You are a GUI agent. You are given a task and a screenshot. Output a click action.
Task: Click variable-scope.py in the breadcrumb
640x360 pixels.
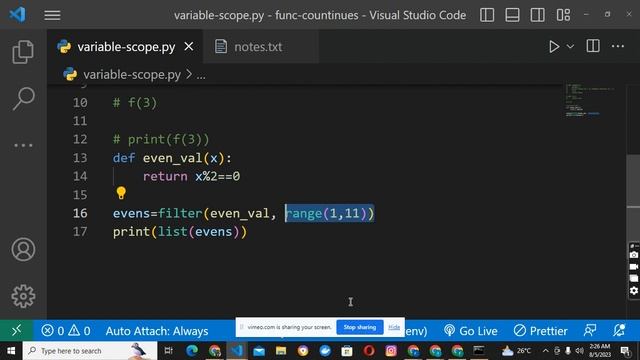(x=131, y=75)
